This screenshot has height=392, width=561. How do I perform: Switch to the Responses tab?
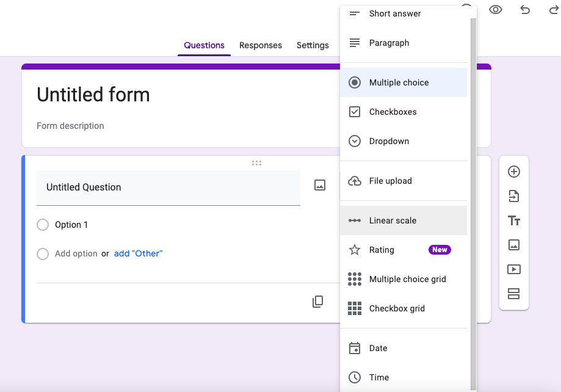tap(261, 45)
